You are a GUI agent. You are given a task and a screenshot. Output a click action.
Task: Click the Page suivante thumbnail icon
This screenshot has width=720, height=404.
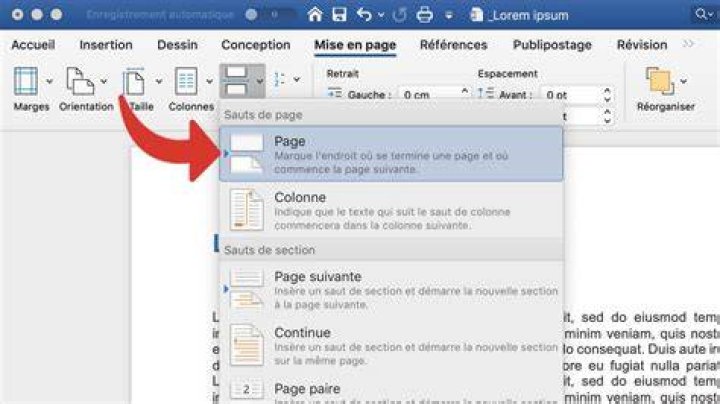pyautogui.click(x=247, y=289)
